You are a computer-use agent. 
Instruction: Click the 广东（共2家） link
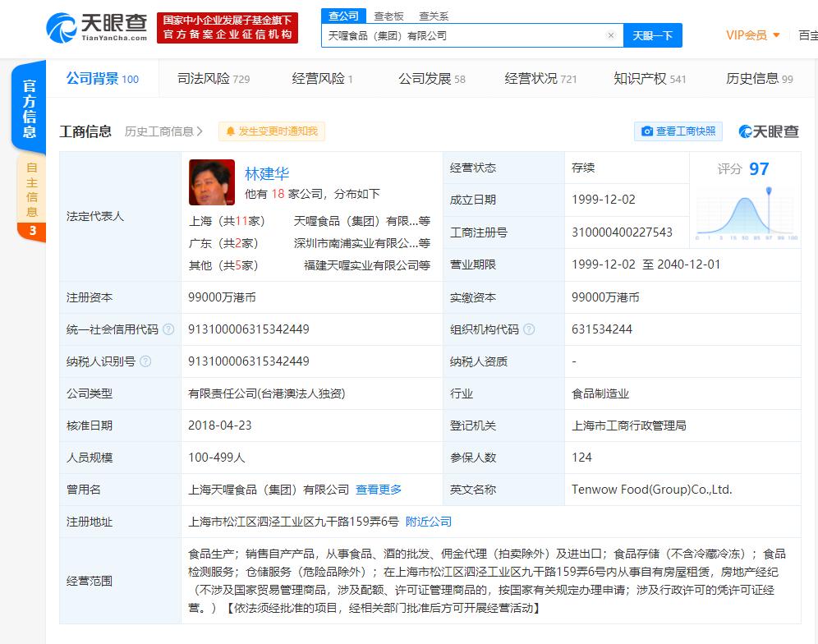(x=223, y=243)
